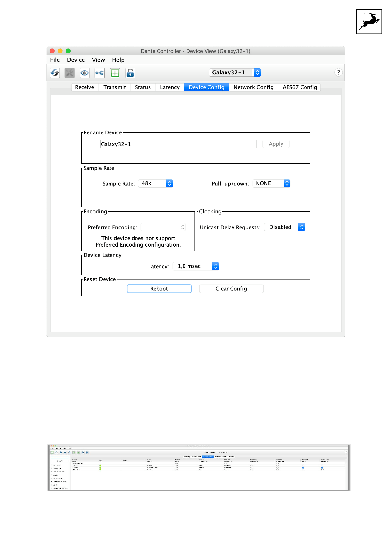Click the star icon in Network View toolbar
The height and width of the screenshot is (554, 392).
tap(65, 452)
